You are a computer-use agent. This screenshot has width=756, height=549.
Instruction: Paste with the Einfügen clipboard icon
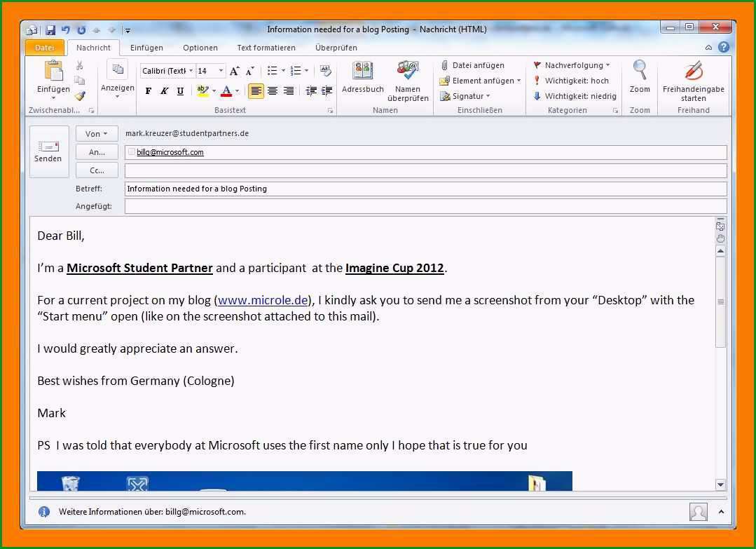[x=53, y=71]
